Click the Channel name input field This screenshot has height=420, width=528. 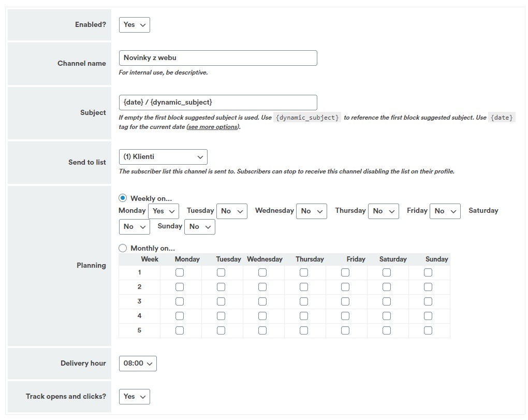pyautogui.click(x=217, y=58)
